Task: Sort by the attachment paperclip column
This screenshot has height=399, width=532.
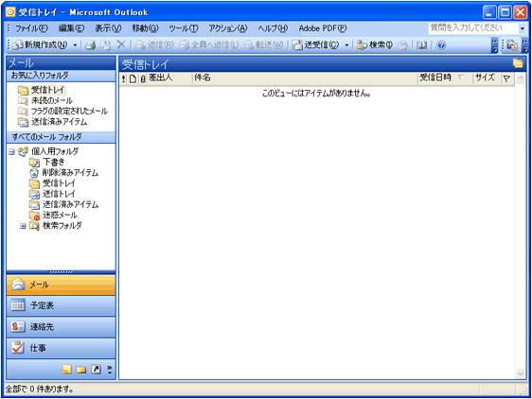Action: pyautogui.click(x=143, y=78)
